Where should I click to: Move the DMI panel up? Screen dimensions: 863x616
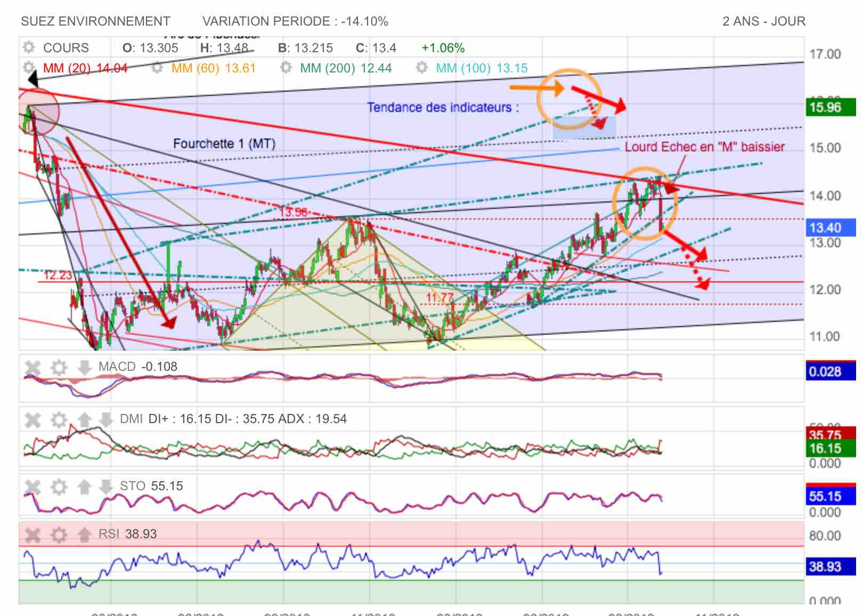click(x=84, y=419)
